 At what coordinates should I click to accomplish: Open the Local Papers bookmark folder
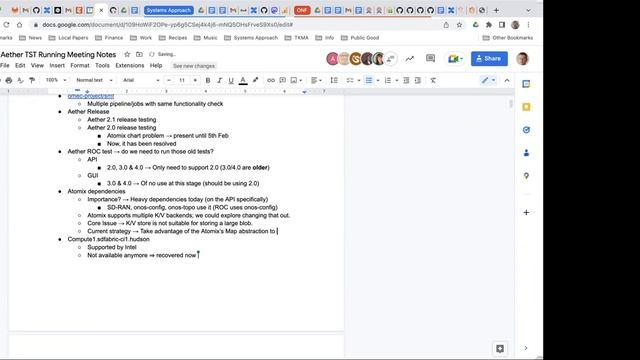[x=69, y=38]
